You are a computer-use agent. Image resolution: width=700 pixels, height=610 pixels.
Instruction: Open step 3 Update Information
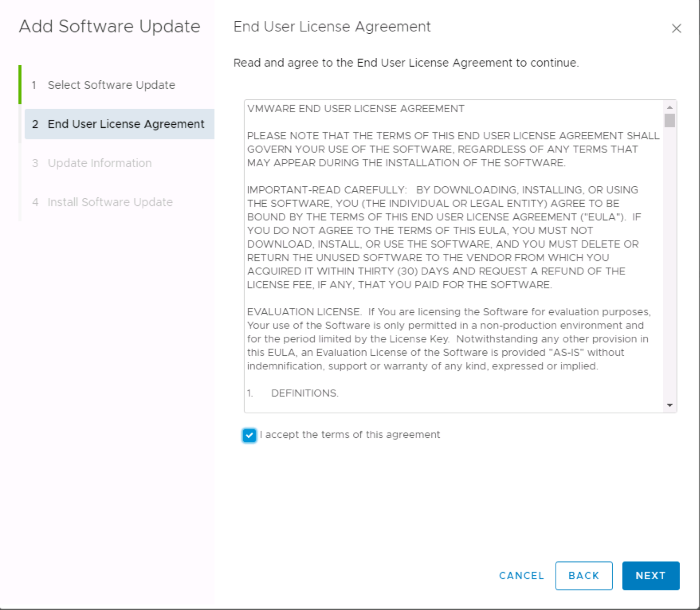99,163
